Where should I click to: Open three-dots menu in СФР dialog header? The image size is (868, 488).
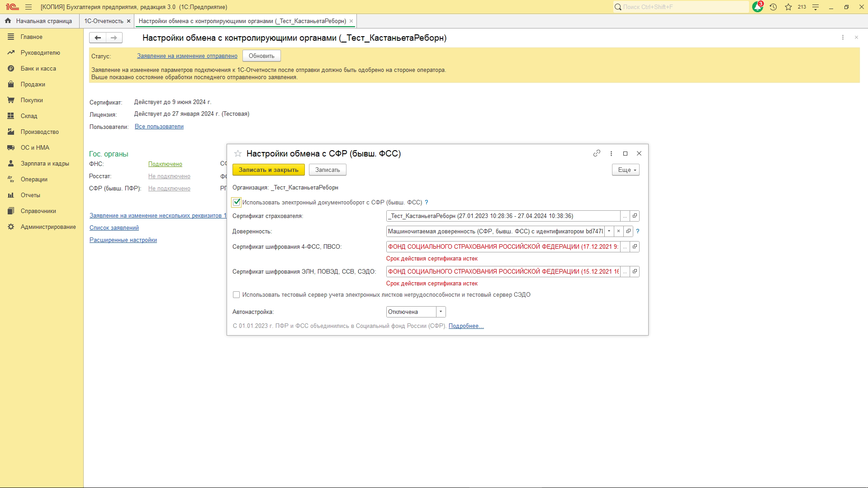click(611, 153)
